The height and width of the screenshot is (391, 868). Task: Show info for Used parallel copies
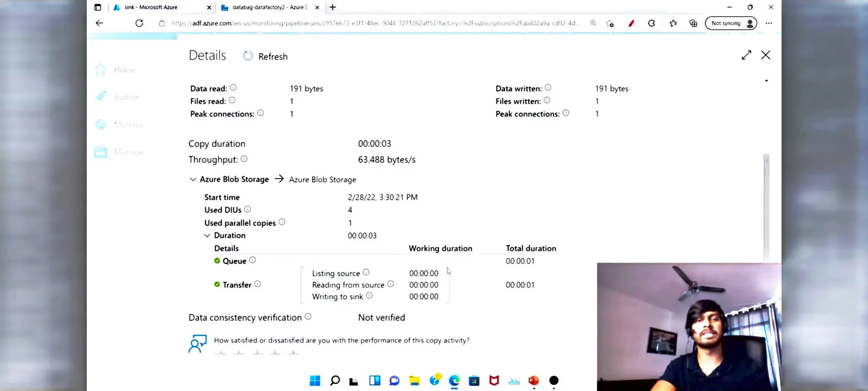[282, 222]
